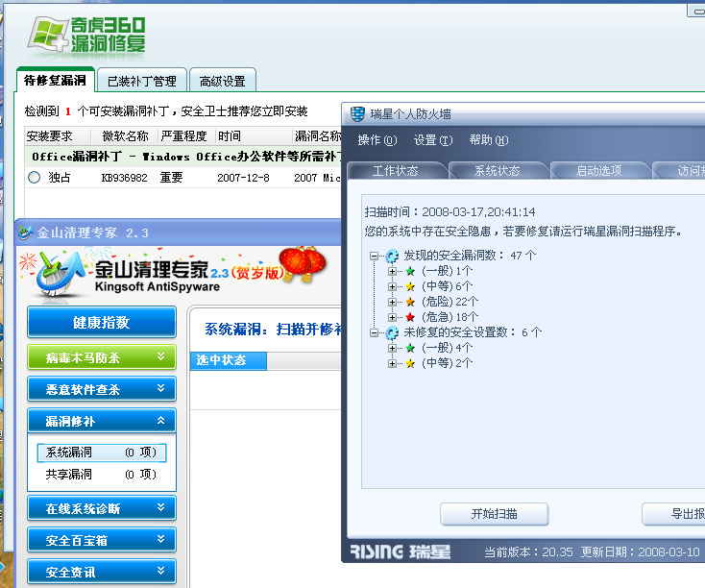
Task: Click yellow star of (中等) 2个 row
Action: [410, 363]
